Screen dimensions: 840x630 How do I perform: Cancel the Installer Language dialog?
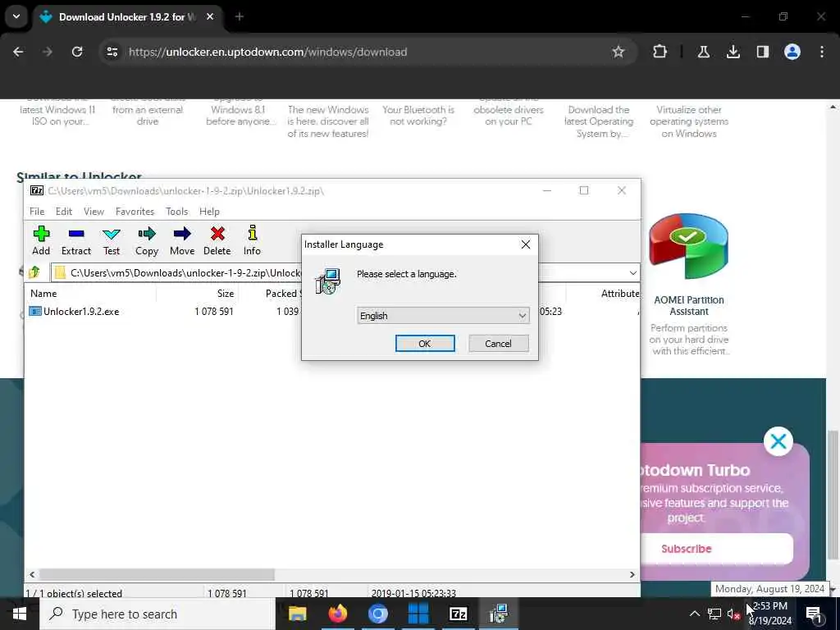pyautogui.click(x=498, y=344)
